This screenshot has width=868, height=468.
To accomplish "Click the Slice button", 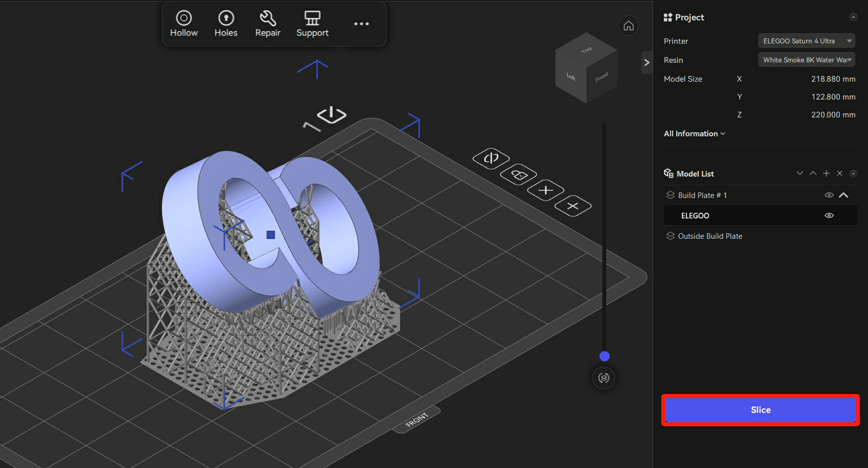I will tap(760, 410).
